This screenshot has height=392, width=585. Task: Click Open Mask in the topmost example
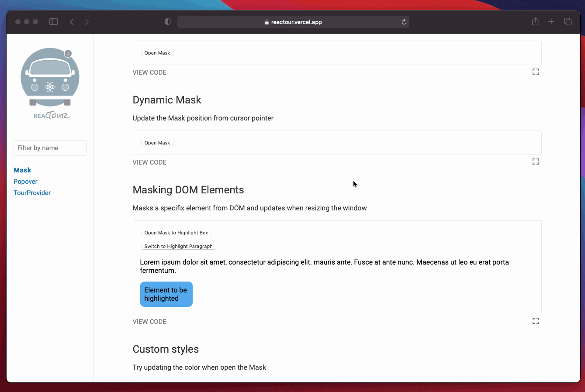(x=157, y=53)
